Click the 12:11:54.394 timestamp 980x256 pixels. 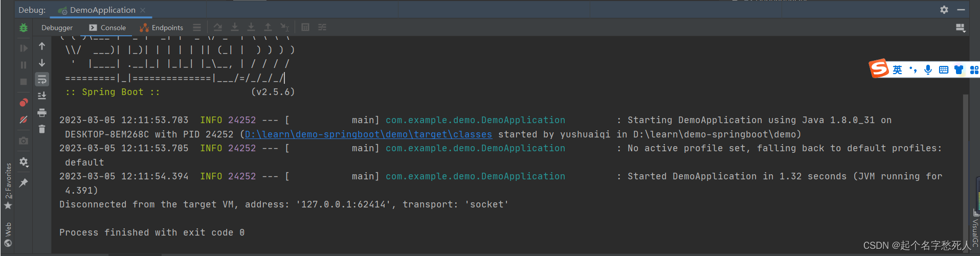(x=155, y=176)
